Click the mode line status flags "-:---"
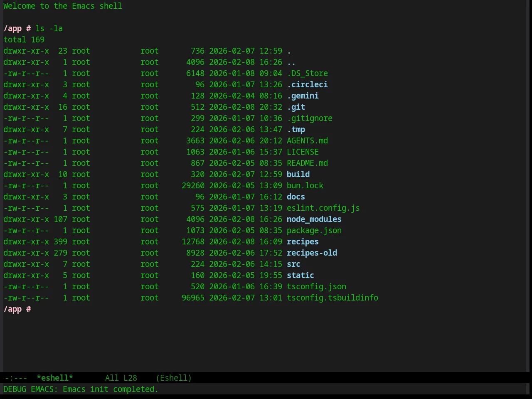 (x=16, y=378)
